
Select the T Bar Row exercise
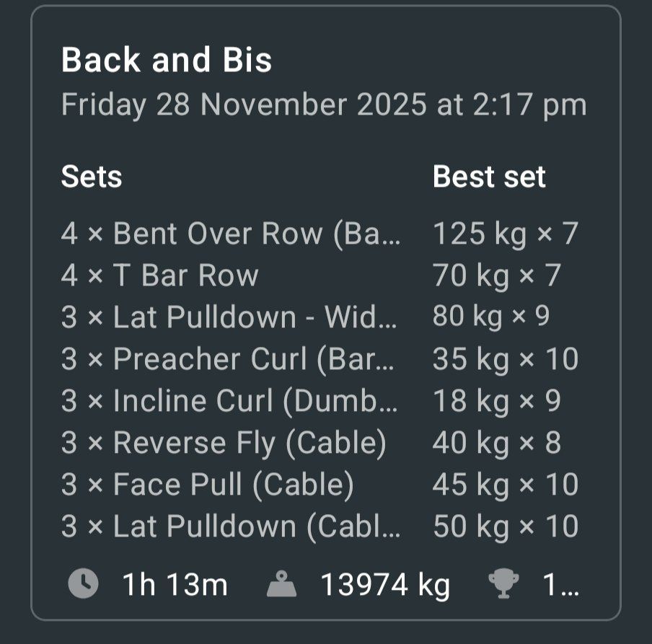[x=159, y=275]
